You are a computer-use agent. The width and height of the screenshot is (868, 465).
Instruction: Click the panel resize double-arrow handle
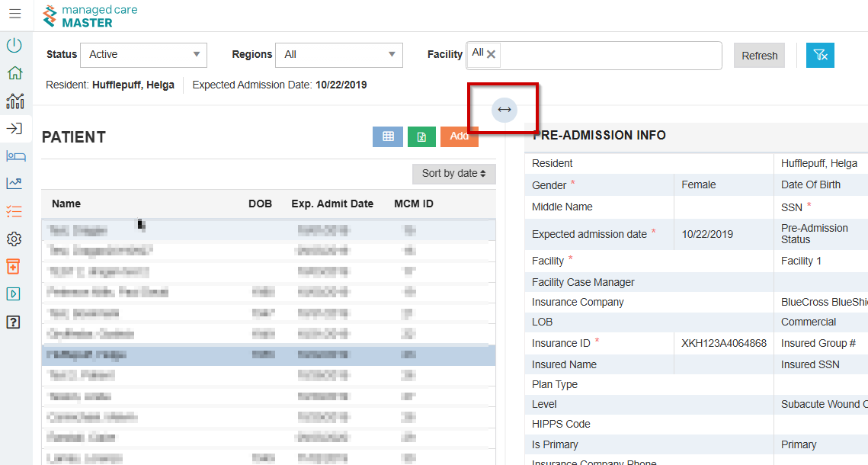[504, 110]
